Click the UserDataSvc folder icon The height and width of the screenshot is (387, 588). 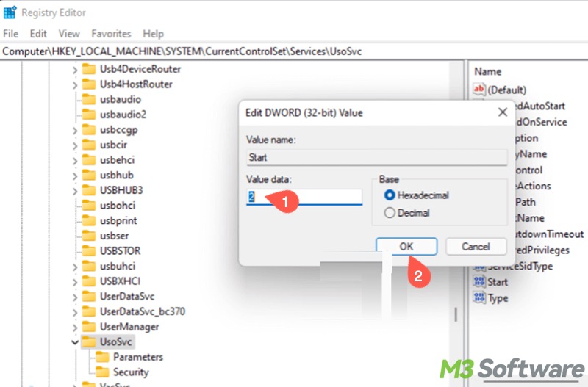pyautogui.click(x=89, y=297)
